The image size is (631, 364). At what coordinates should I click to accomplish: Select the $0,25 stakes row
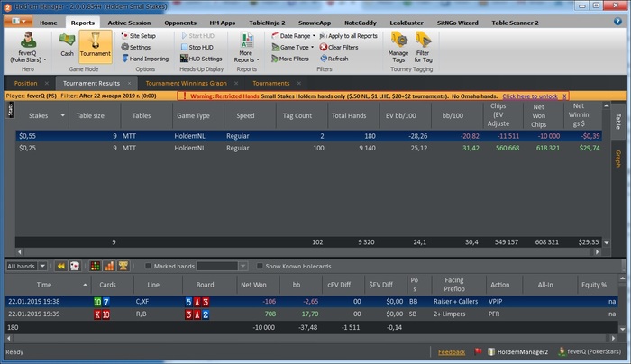(308, 148)
